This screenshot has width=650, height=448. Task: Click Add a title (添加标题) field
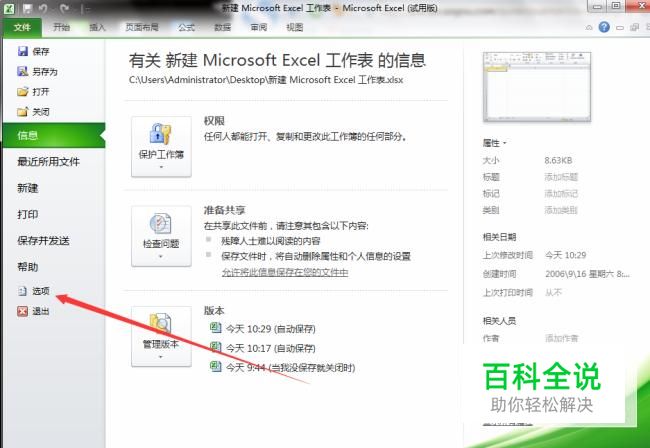click(561, 177)
